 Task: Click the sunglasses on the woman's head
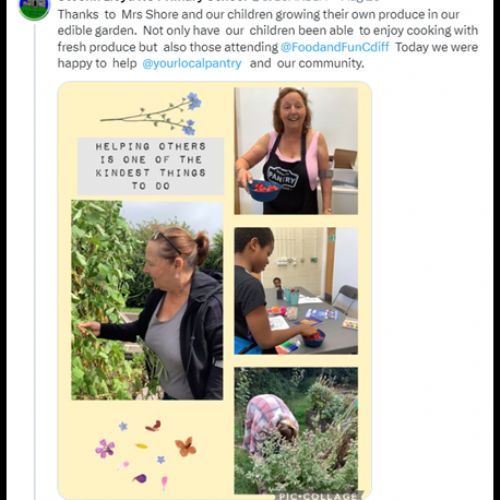[166, 241]
